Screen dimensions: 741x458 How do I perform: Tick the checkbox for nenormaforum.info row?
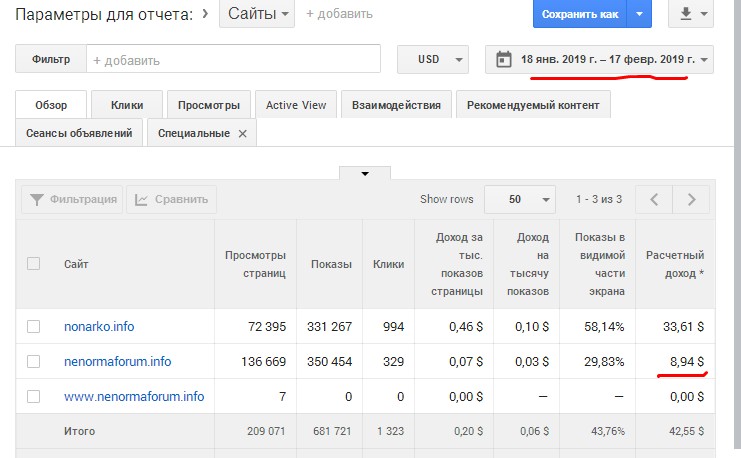click(34, 361)
